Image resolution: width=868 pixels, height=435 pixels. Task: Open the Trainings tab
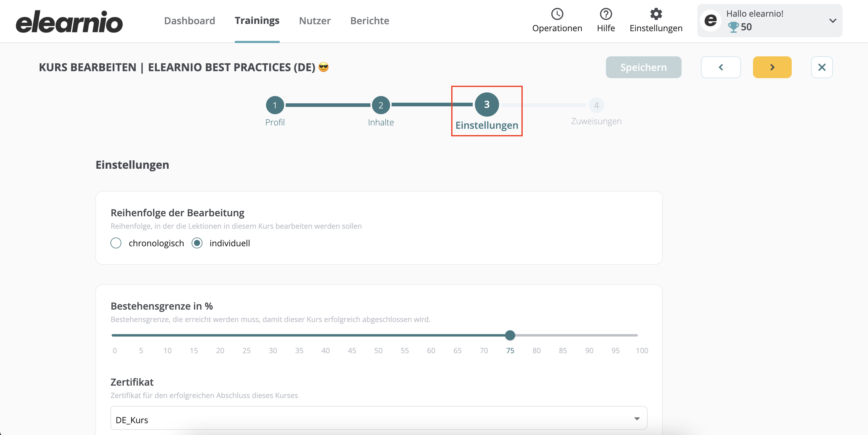[x=257, y=21]
